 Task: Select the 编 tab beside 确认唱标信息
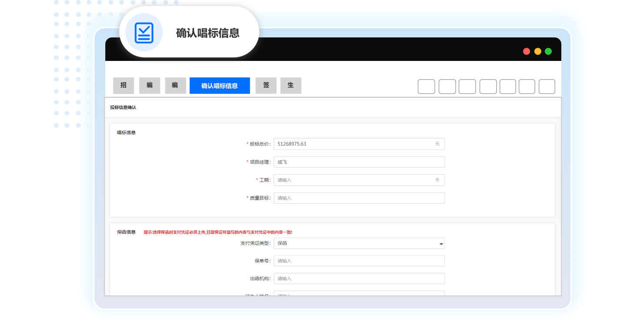pos(175,86)
